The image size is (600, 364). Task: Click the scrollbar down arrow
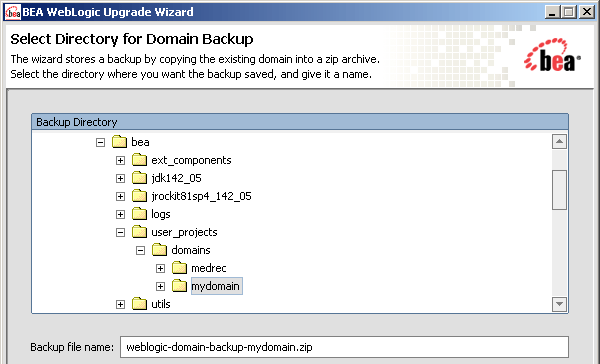tap(559, 304)
